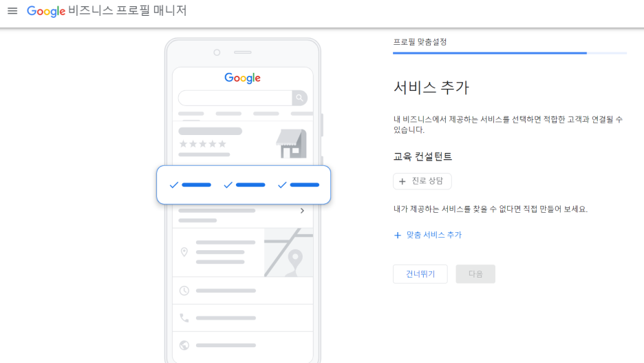The width and height of the screenshot is (644, 363).
Task: Add the 진로 상담 service chip
Action: [422, 181]
